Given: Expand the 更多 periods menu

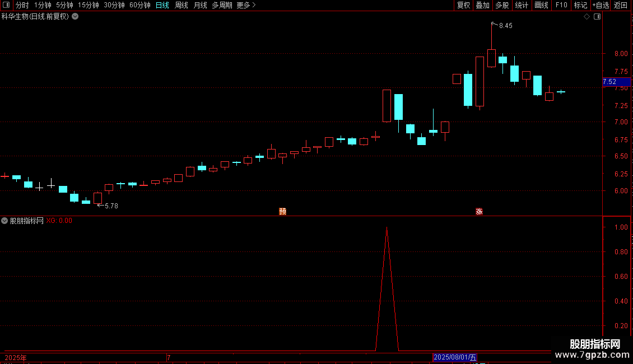Looking at the screenshot, I should click(246, 5).
